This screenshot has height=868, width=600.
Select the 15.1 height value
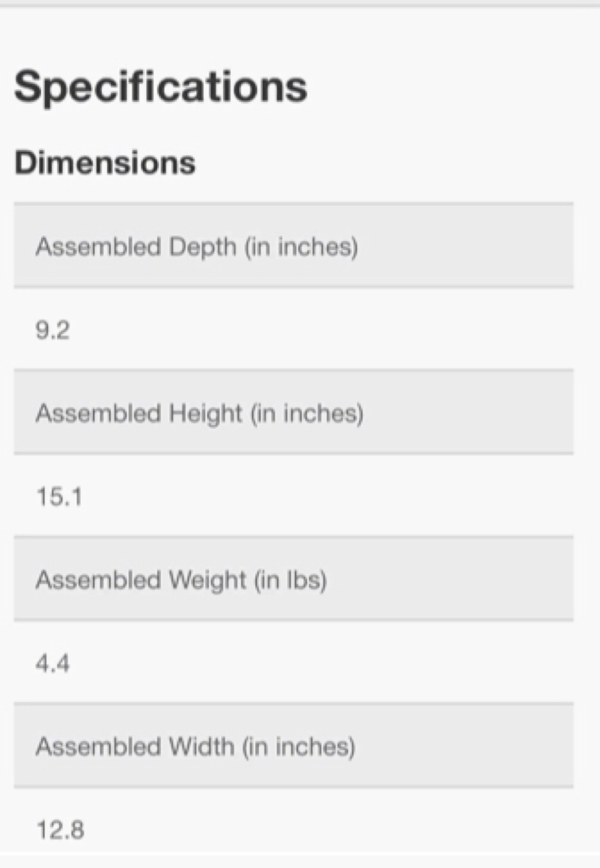point(59,497)
